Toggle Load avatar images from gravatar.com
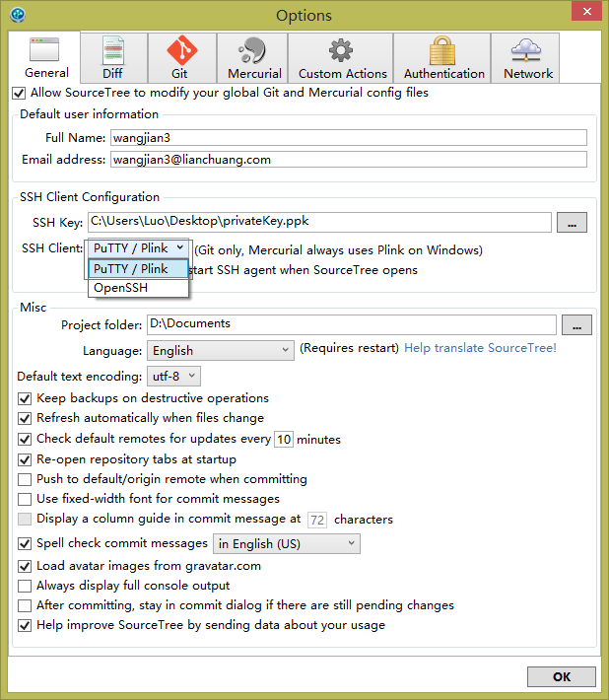 (x=25, y=567)
